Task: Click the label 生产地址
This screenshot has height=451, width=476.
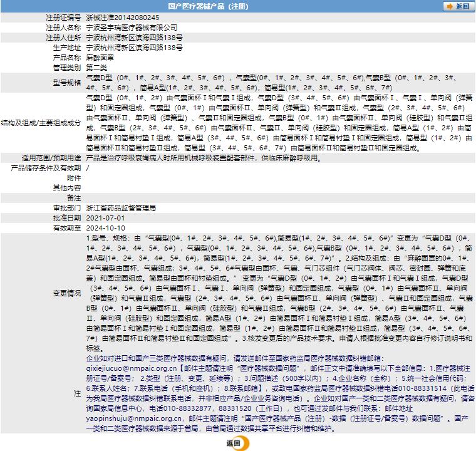Action: [x=67, y=48]
